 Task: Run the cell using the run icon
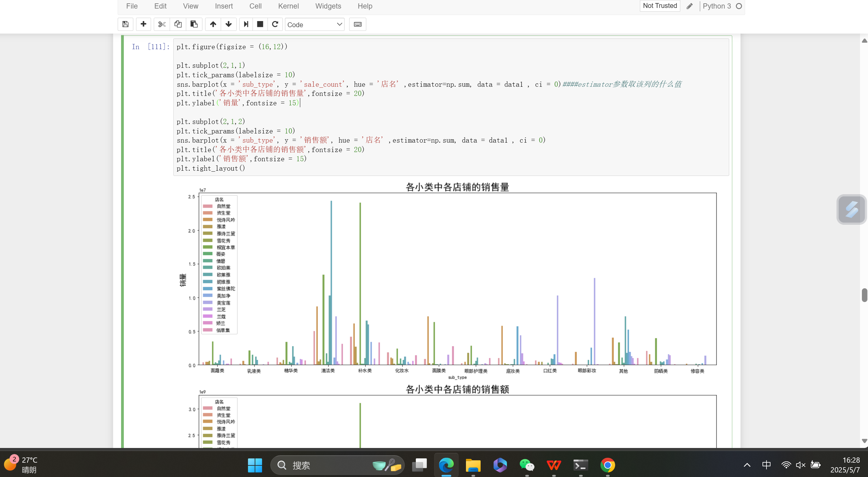click(x=246, y=24)
